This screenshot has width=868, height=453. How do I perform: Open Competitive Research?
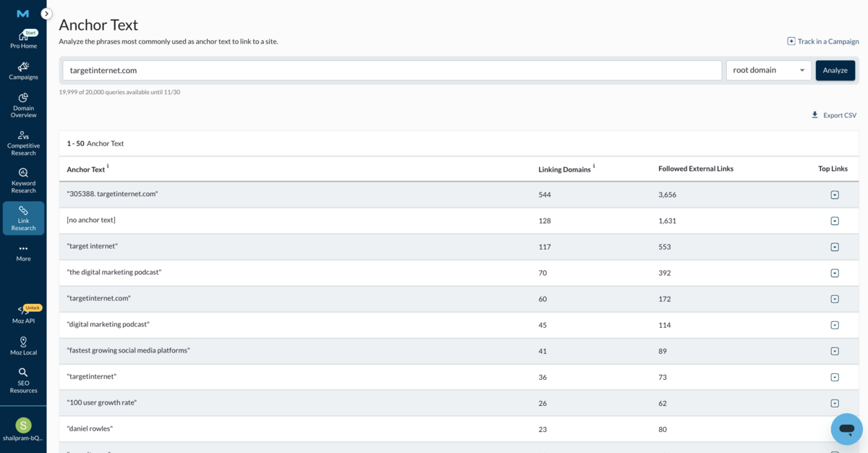23,143
